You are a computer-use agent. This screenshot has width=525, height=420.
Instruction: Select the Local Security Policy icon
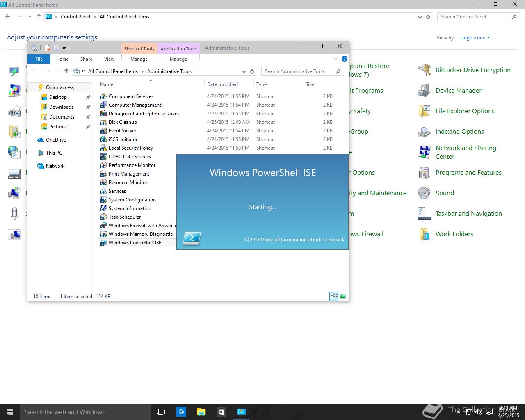point(104,148)
